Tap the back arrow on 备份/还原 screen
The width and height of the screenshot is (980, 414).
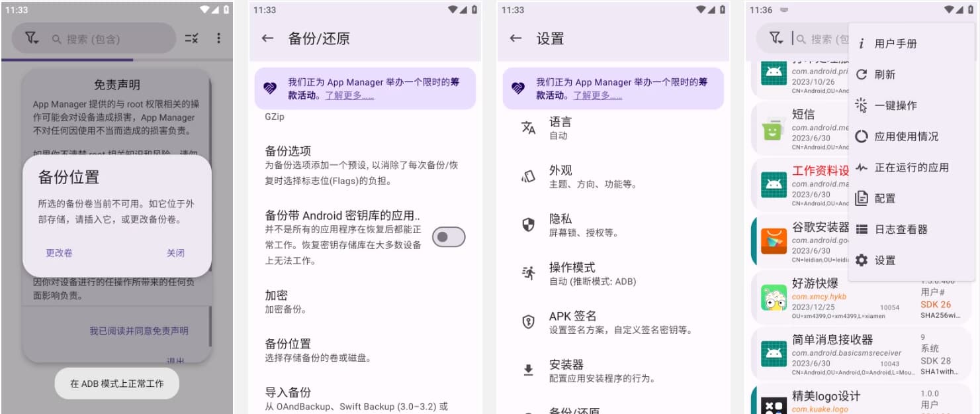(266, 38)
